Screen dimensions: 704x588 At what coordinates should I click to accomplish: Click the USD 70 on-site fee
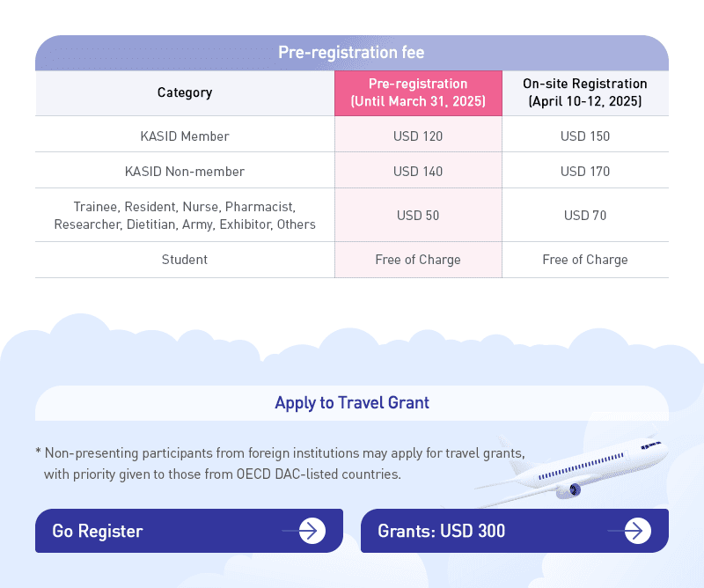point(585,216)
